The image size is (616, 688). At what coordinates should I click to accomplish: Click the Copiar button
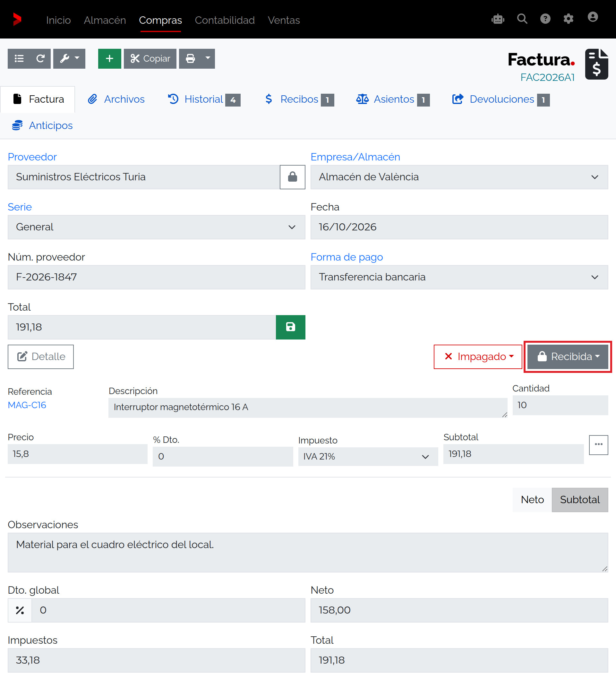pos(150,59)
